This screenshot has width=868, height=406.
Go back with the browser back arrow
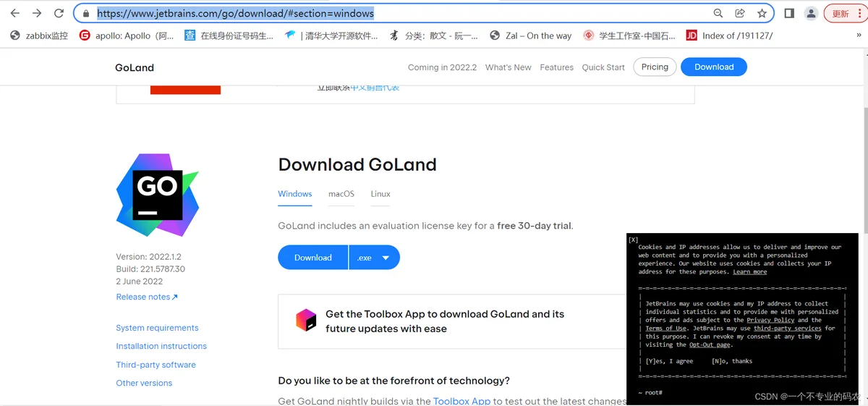[14, 13]
